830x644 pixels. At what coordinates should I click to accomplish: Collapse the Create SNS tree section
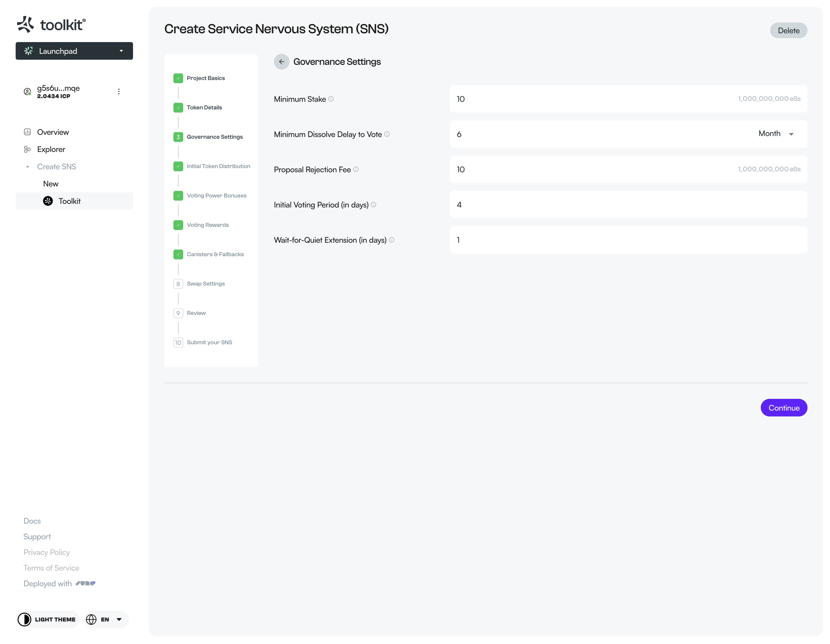pos(27,167)
